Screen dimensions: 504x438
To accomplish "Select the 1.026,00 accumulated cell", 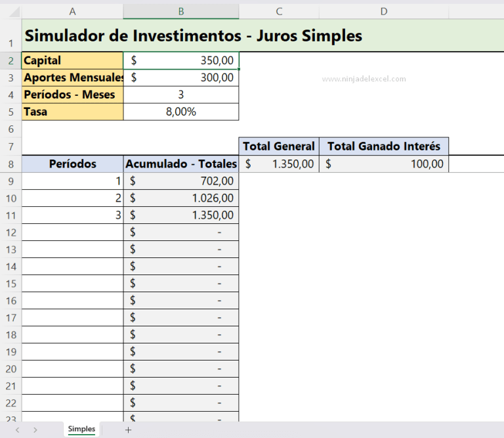I will [181, 198].
